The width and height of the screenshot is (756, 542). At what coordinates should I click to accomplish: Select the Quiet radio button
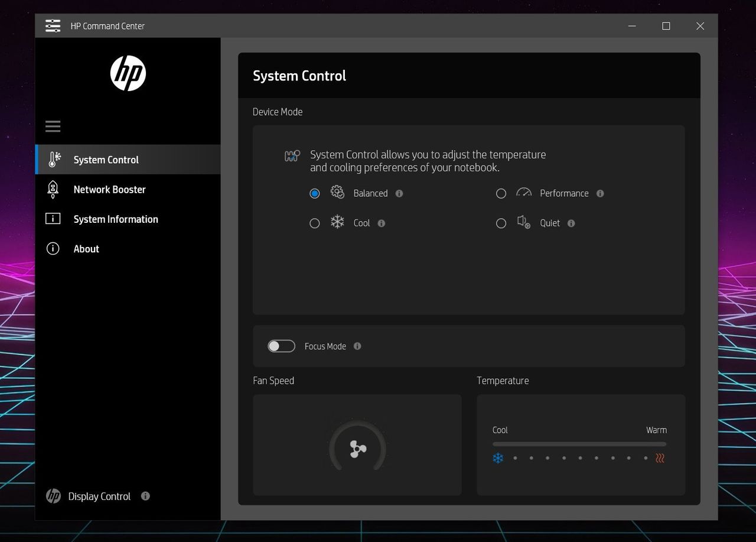pyautogui.click(x=501, y=223)
